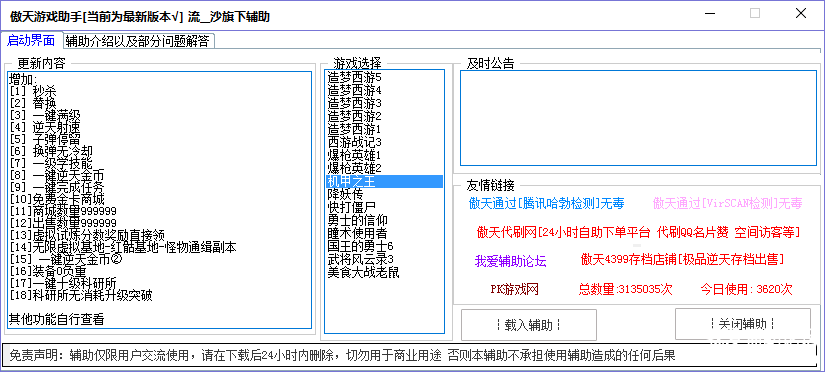
Task: Open the 傲天4399存档店铺 link
Action: 682,259
